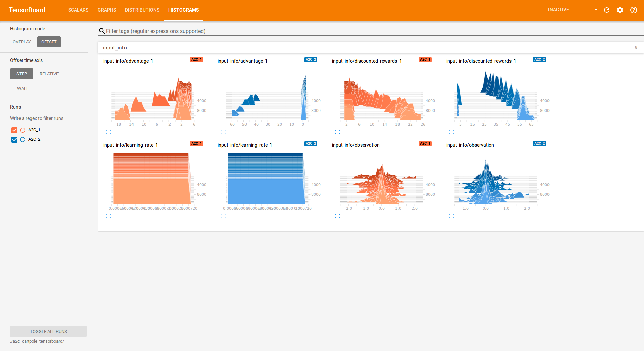
Task: Click the help question mark icon
Action: coord(634,10)
